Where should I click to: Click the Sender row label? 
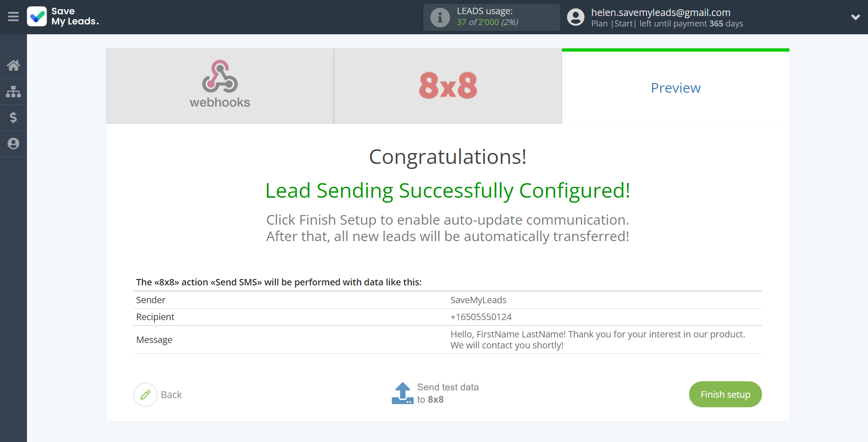pos(151,300)
